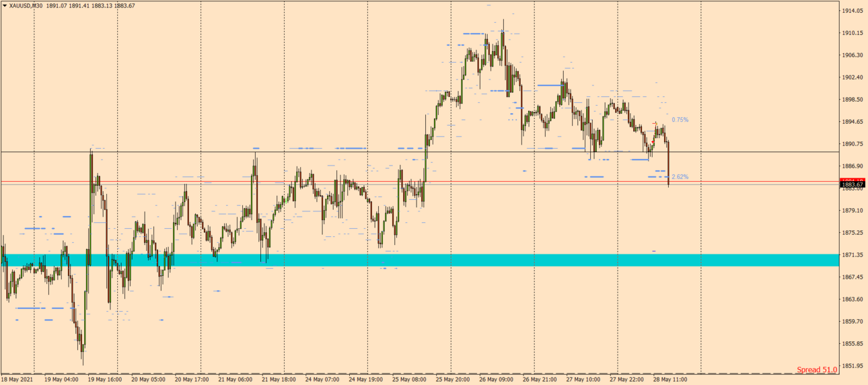Click the 20 May 17:00 time label
Viewport: 868px width, 385px height.
[x=192, y=380]
